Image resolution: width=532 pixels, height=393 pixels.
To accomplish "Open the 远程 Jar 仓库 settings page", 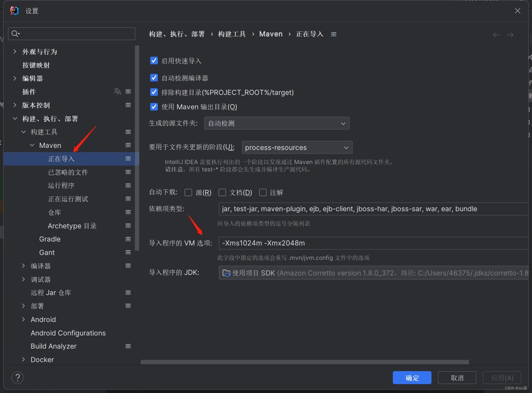I will [x=51, y=293].
